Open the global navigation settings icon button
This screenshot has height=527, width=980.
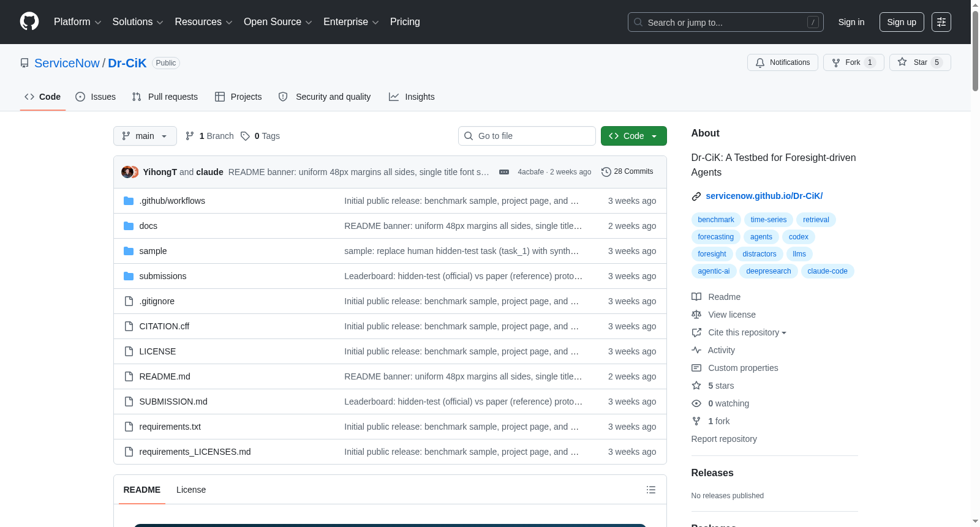click(941, 22)
